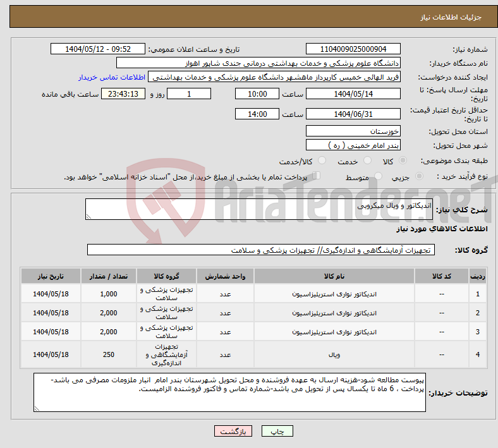This screenshot has height=448, width=498.
Task: Click the request creator name field
Action: [274, 77]
